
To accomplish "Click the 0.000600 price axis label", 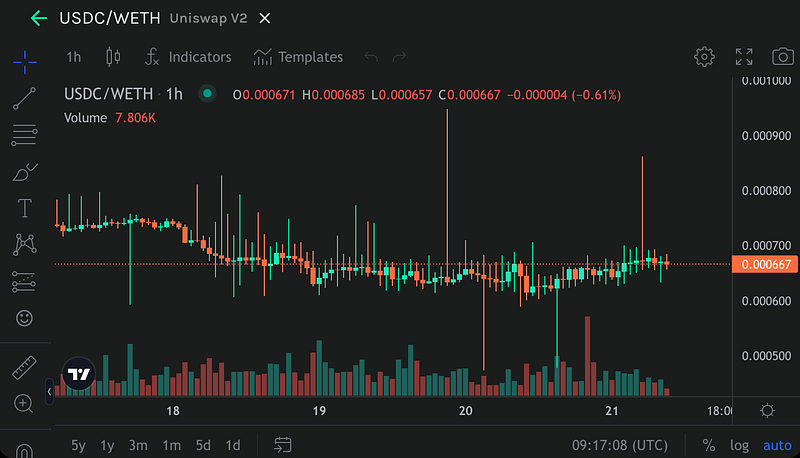I will (x=766, y=301).
